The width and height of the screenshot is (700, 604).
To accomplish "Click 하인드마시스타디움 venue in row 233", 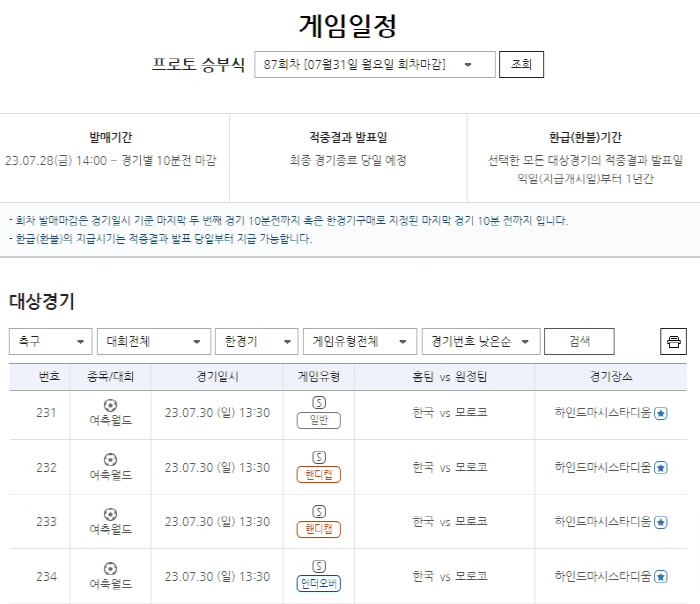I will [x=603, y=522].
